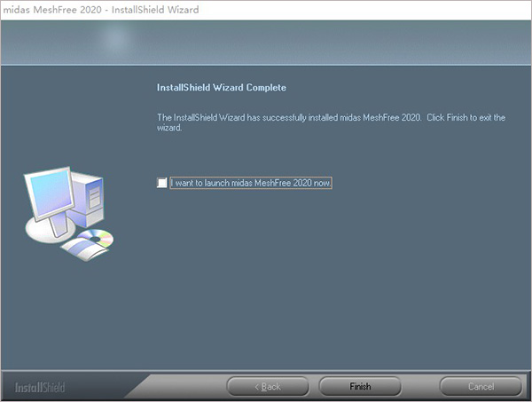This screenshot has width=532, height=402.
Task: Select "I want to launch midas MeshFree 2020 now" label
Action: (251, 183)
